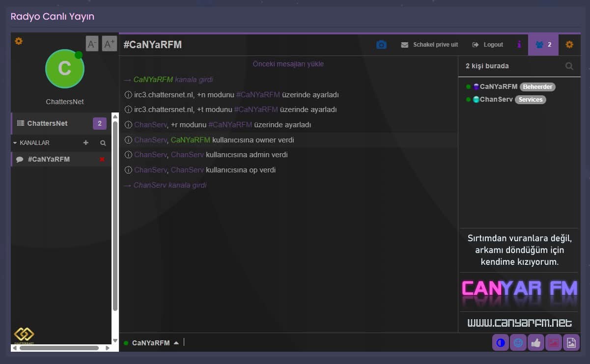
Task: Click green CaNYaRFM nick in owner message
Action: [x=191, y=140]
